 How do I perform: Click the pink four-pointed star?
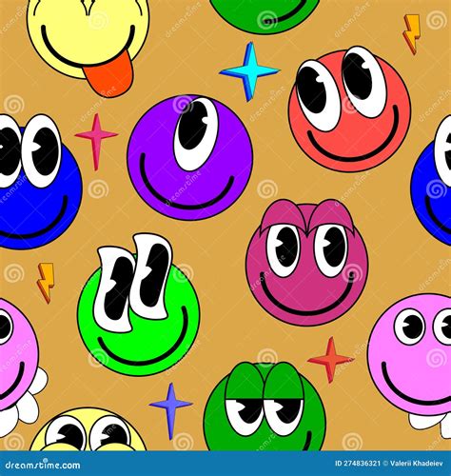tap(96, 142)
